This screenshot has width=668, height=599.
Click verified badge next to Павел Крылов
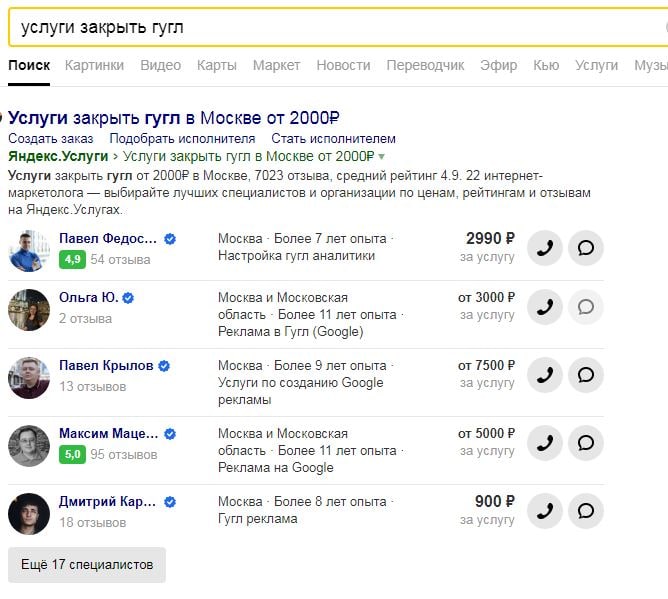point(164,366)
